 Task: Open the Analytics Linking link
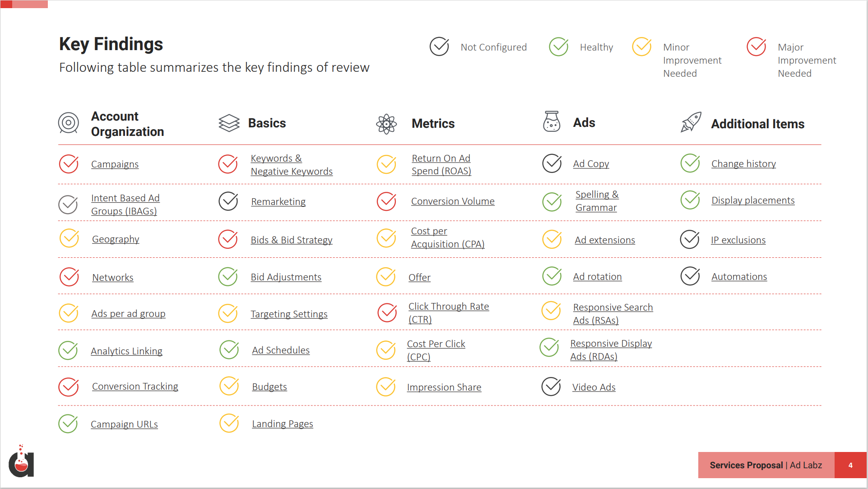126,351
